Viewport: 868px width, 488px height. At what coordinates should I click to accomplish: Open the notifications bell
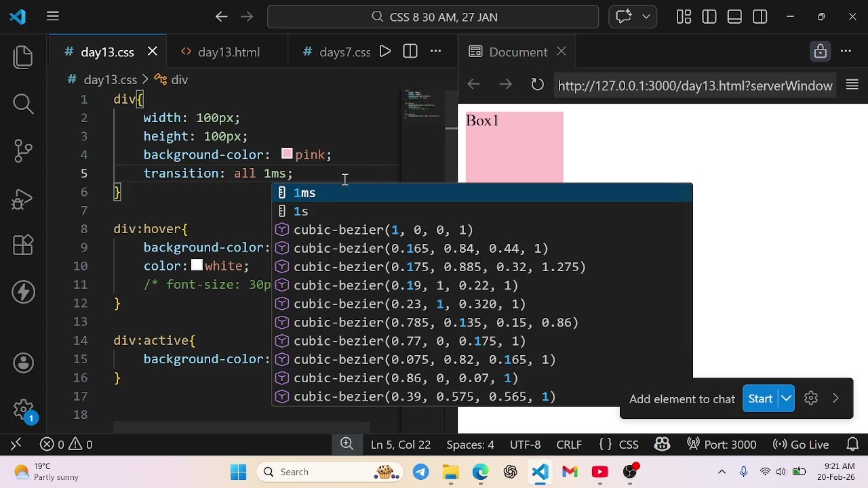point(853,445)
